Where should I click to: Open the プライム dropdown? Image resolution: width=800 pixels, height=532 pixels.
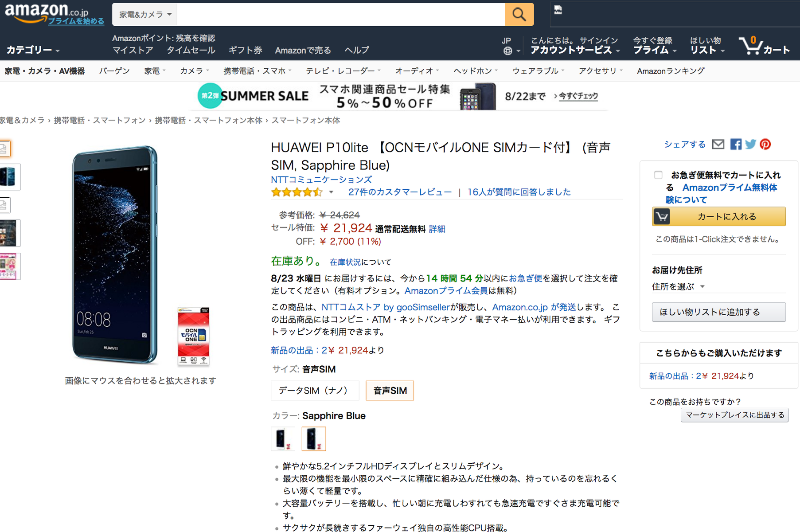[x=655, y=50]
